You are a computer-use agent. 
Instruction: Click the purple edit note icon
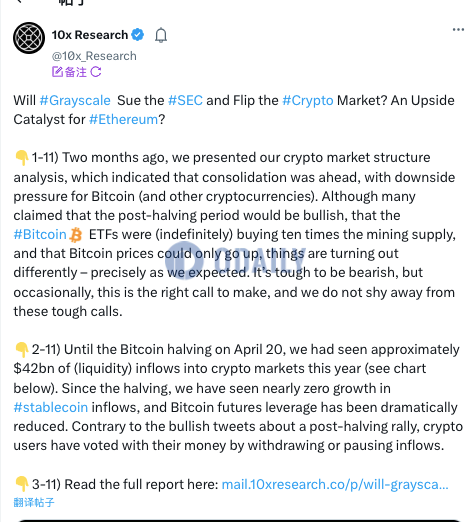[57, 72]
